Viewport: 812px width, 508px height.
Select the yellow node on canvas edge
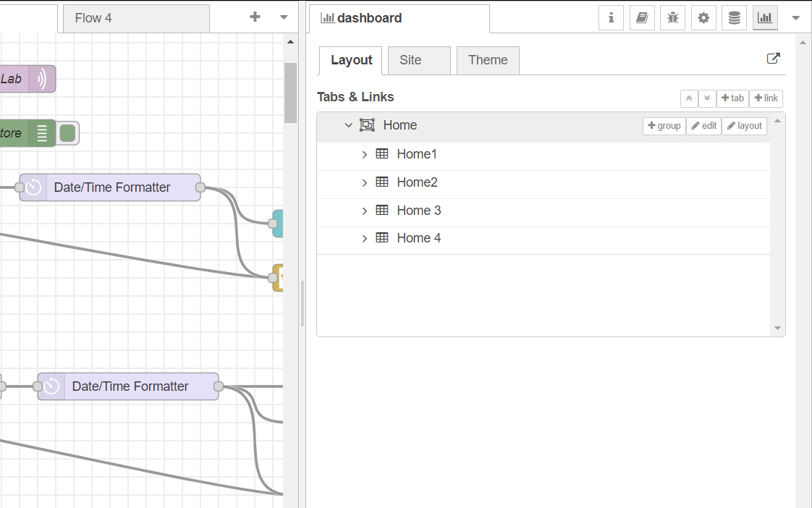click(x=278, y=278)
